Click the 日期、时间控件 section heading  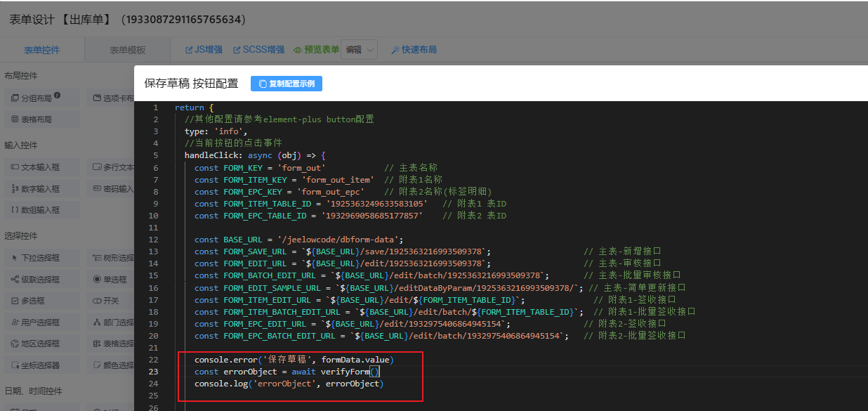[x=33, y=391]
